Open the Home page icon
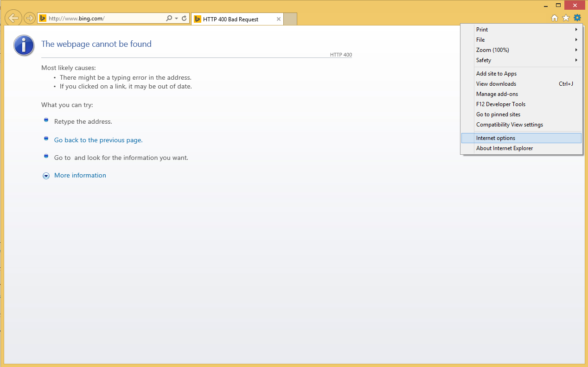The height and width of the screenshot is (367, 588). pos(555,18)
